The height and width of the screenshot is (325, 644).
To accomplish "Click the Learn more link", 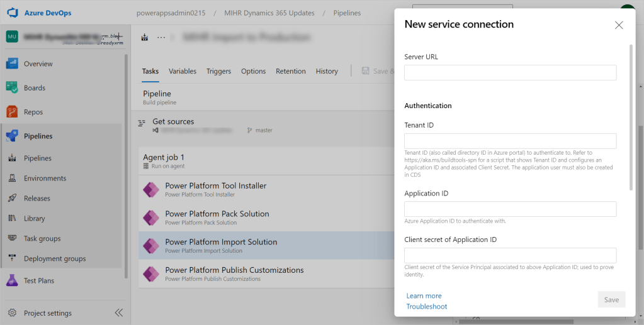I will click(424, 295).
